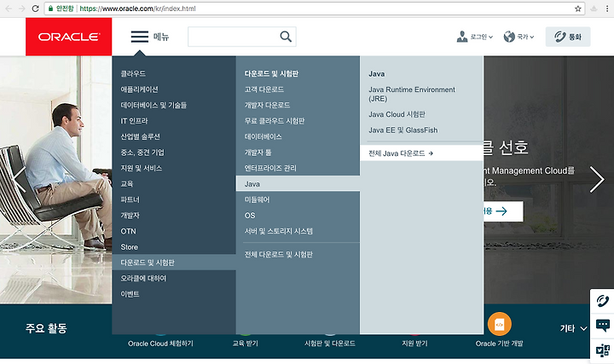Click the search magnifier icon

point(286,37)
